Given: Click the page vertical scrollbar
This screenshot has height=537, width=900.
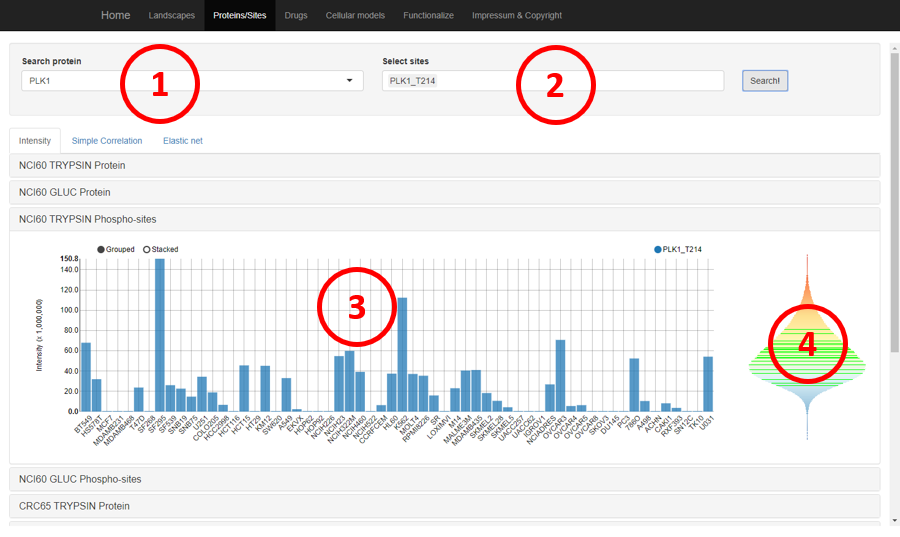Looking at the screenshot, I should 894,200.
